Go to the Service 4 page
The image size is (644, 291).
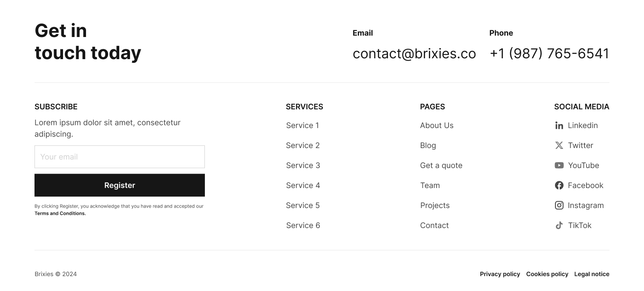[303, 185]
